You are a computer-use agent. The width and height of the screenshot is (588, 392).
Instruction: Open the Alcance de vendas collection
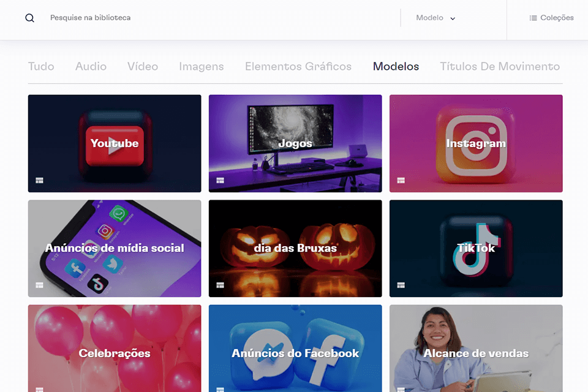pyautogui.click(x=476, y=349)
